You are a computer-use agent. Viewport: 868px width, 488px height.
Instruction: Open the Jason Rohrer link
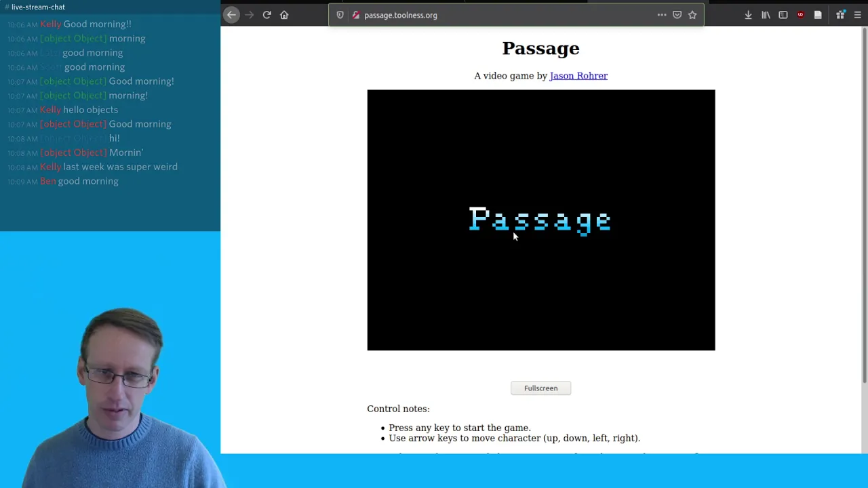pos(578,76)
